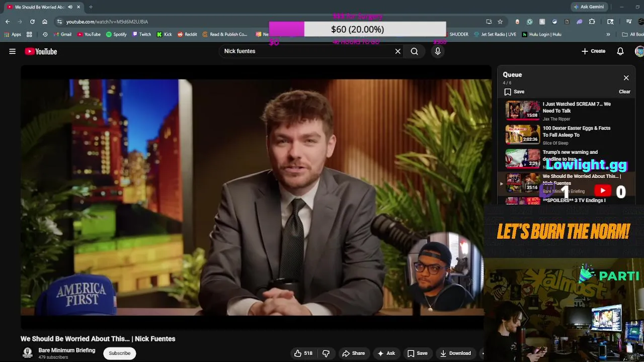Open the Apps bookmark
Viewport: 644px width, 362px height.
(13, 35)
